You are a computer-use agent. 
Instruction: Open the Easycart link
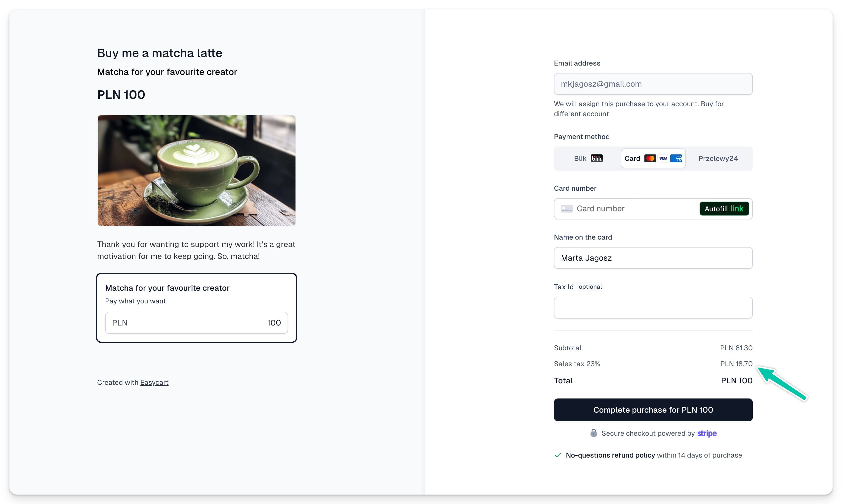pos(154,382)
